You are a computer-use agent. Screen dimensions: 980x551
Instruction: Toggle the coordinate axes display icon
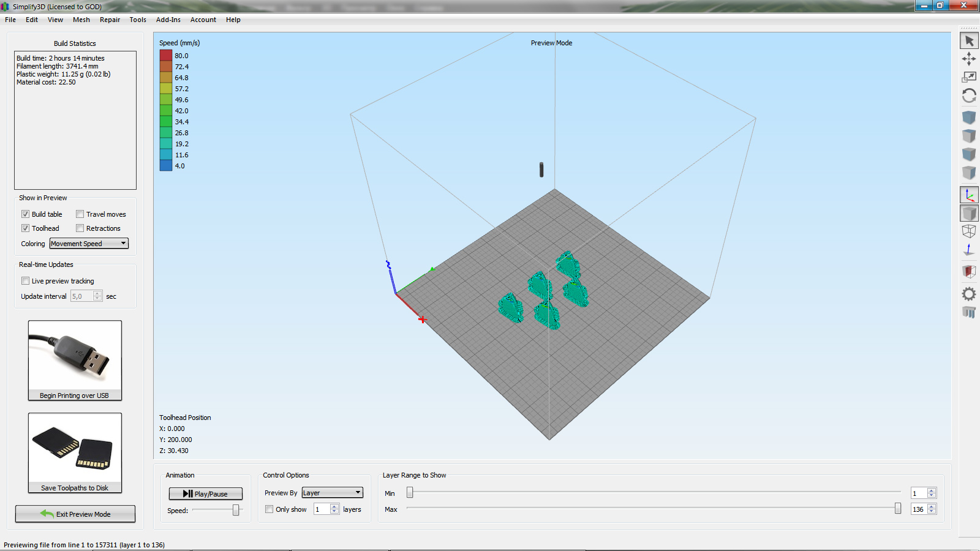click(x=969, y=195)
